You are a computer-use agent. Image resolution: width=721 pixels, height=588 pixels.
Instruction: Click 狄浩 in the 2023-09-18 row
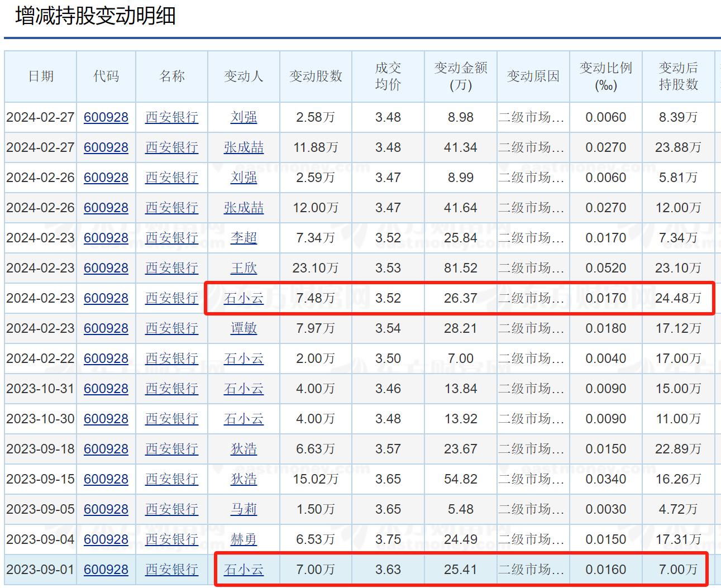coord(243,449)
